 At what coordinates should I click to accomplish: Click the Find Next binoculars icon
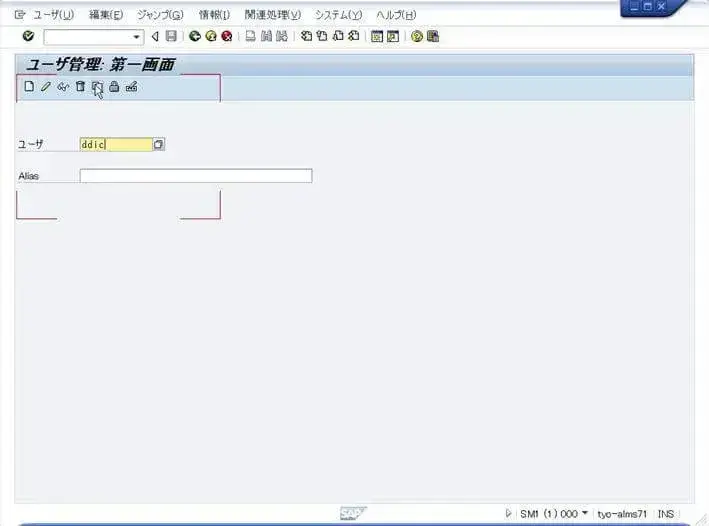coord(282,36)
